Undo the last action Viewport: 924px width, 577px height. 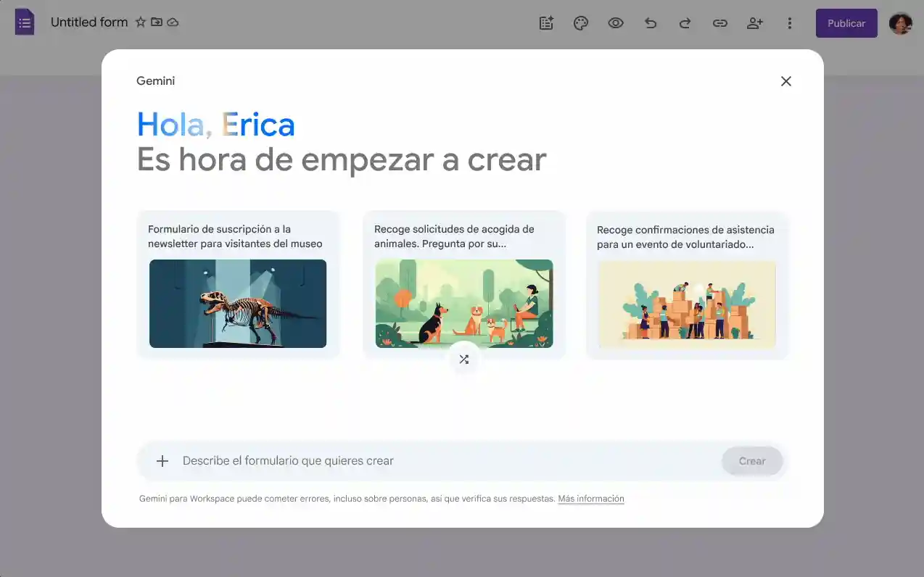650,22
